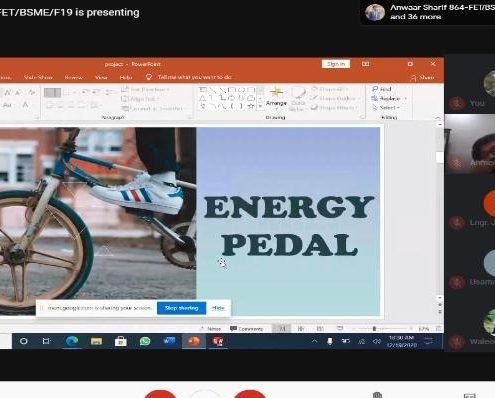495x398 pixels.
Task: Adjust the zoom slider in status bar
Action: click(374, 329)
